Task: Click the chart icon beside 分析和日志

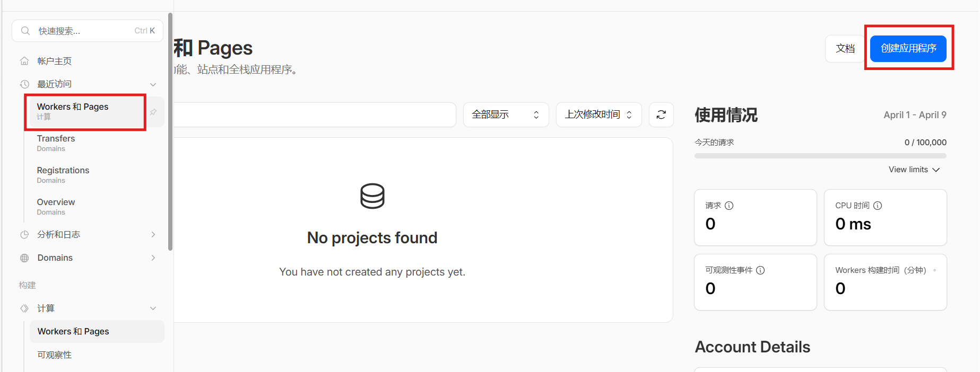Action: (24, 235)
